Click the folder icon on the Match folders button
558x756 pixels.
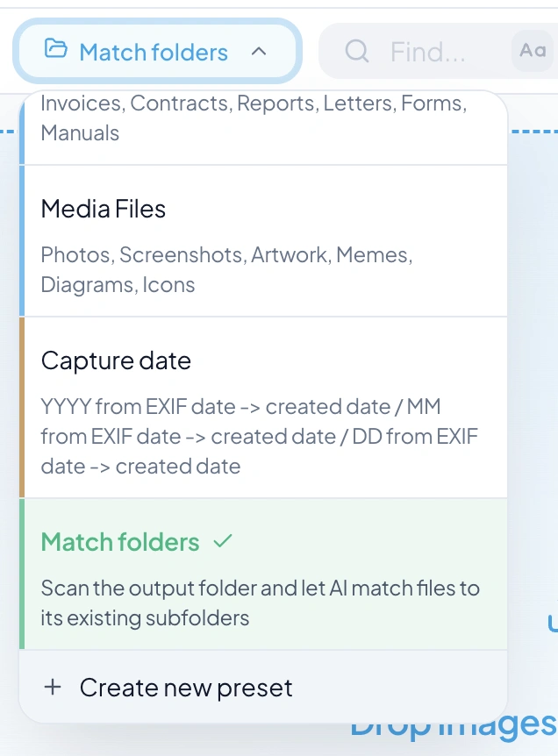[x=54, y=51]
